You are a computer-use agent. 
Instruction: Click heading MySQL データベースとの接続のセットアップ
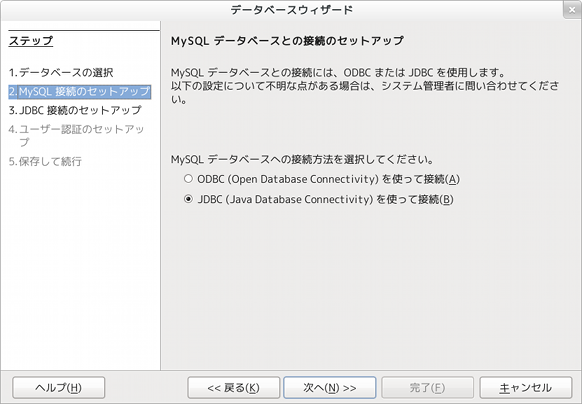coord(287,40)
